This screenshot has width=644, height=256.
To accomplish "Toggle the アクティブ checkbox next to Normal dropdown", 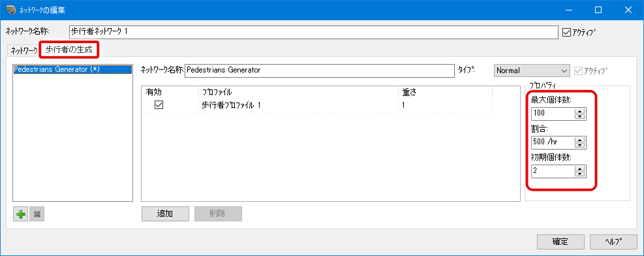I will [578, 71].
